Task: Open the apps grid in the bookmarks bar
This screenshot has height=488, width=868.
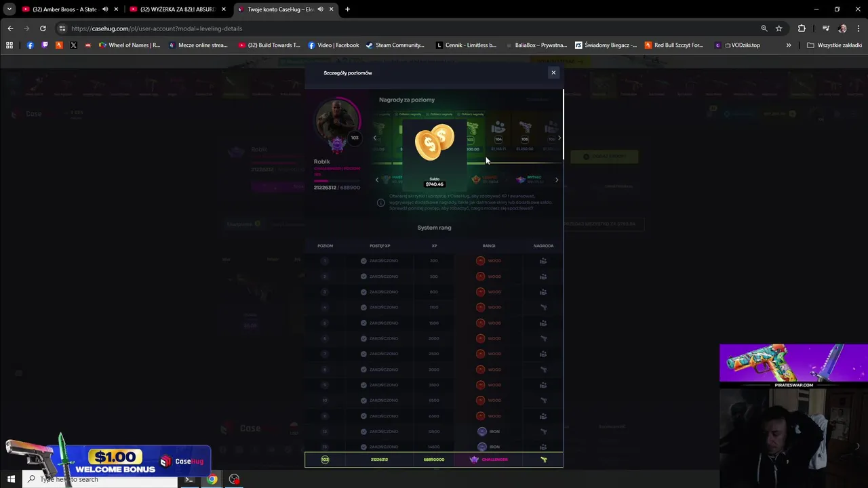Action: tap(9, 45)
